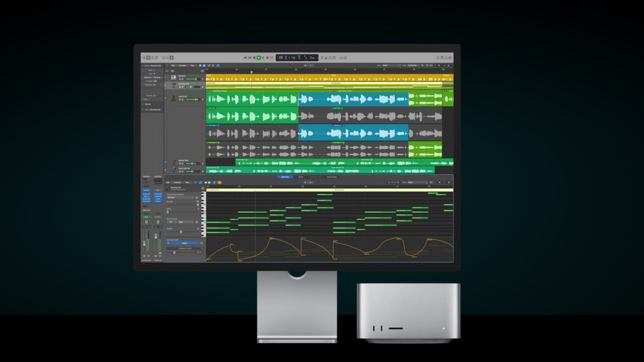
Task: Expand the Groups section in inspector
Action: (143, 104)
